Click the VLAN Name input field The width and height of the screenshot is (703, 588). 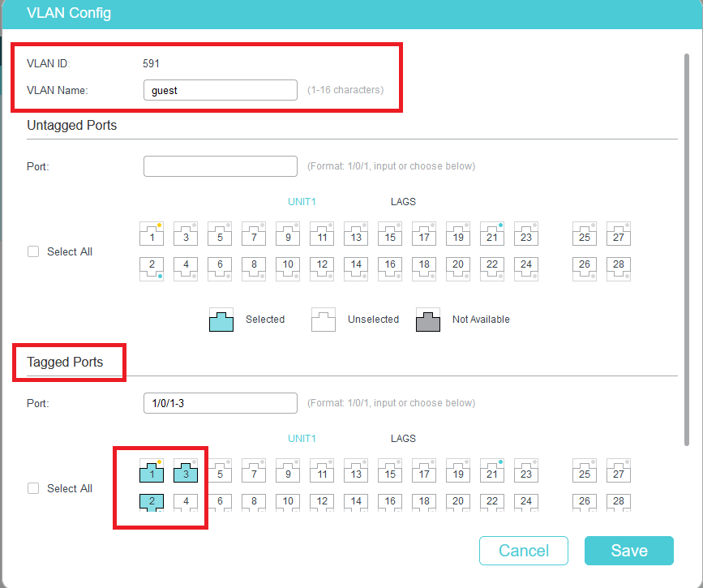(220, 90)
